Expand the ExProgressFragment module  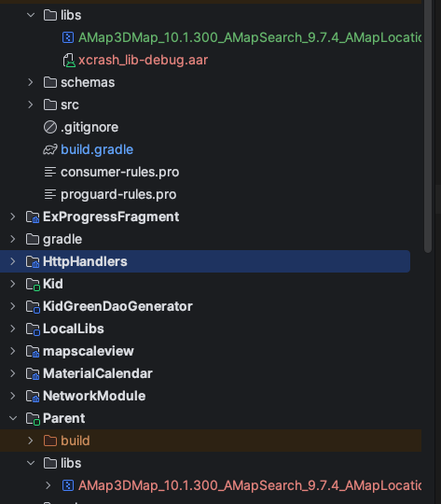pos(13,217)
